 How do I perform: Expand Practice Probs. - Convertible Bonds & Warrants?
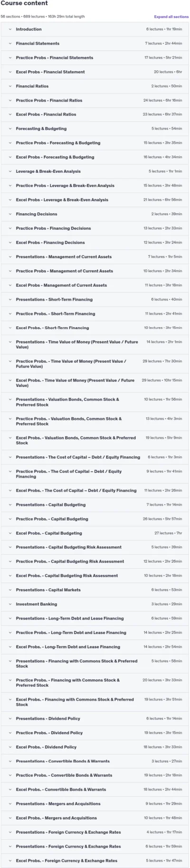point(95,775)
